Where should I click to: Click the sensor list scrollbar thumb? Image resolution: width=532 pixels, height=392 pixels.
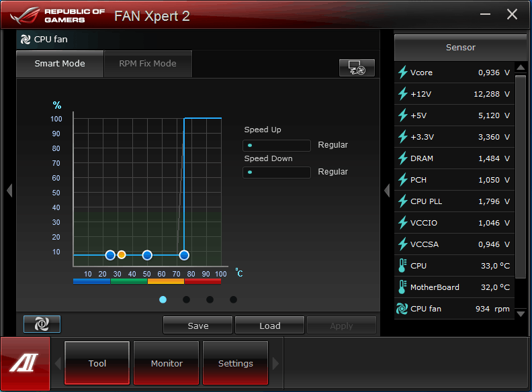pyautogui.click(x=521, y=177)
